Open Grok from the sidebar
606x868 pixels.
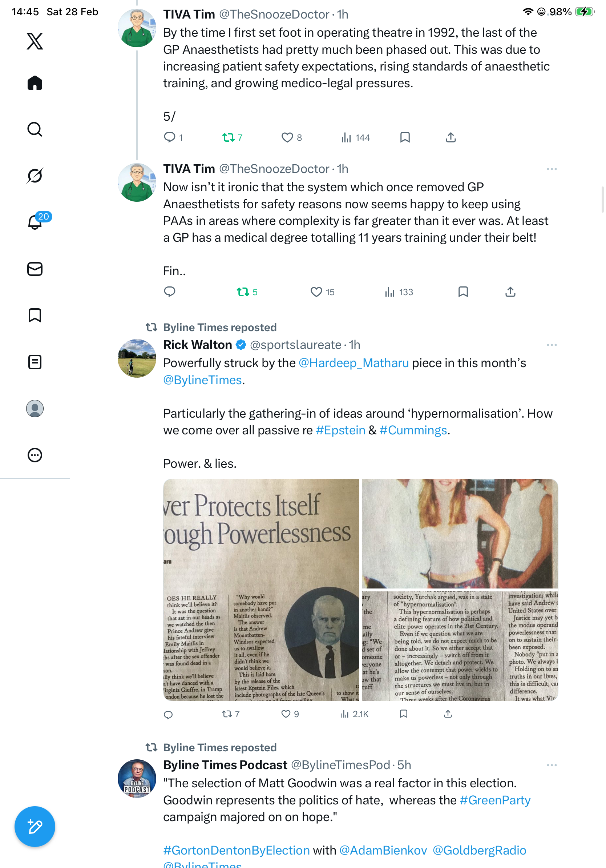[x=35, y=176]
